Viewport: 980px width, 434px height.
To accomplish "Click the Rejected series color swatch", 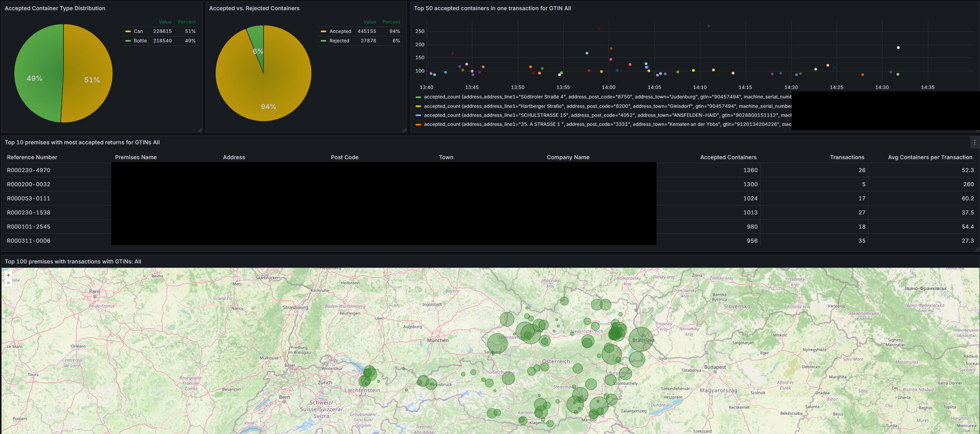I will (x=324, y=41).
